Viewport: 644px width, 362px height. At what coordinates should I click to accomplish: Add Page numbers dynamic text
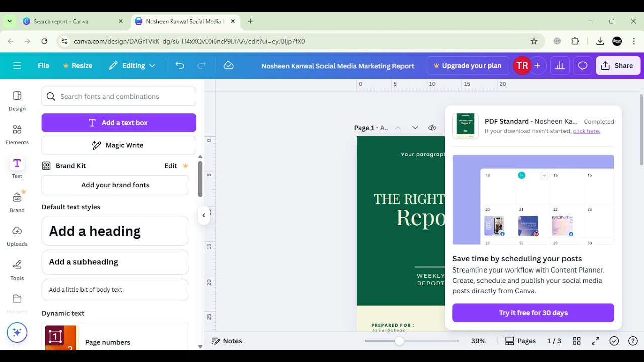pyautogui.click(x=115, y=337)
